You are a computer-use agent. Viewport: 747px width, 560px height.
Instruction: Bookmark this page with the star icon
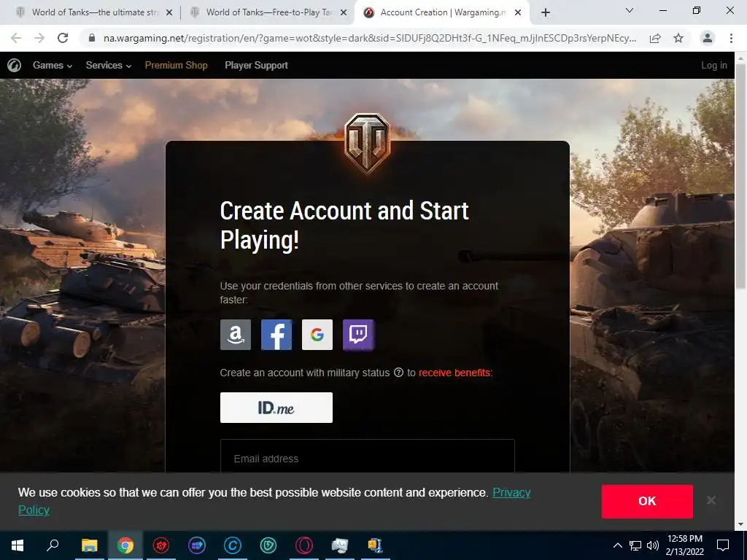[678, 38]
